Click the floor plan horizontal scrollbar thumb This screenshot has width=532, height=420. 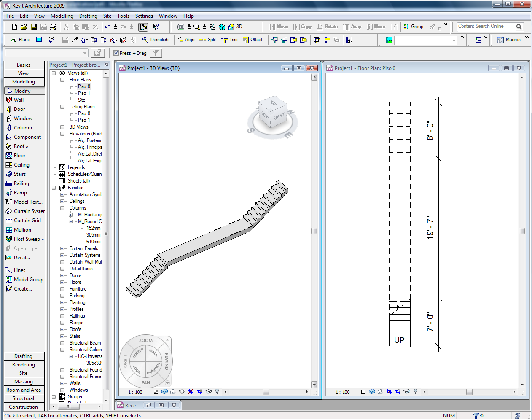[469, 392]
